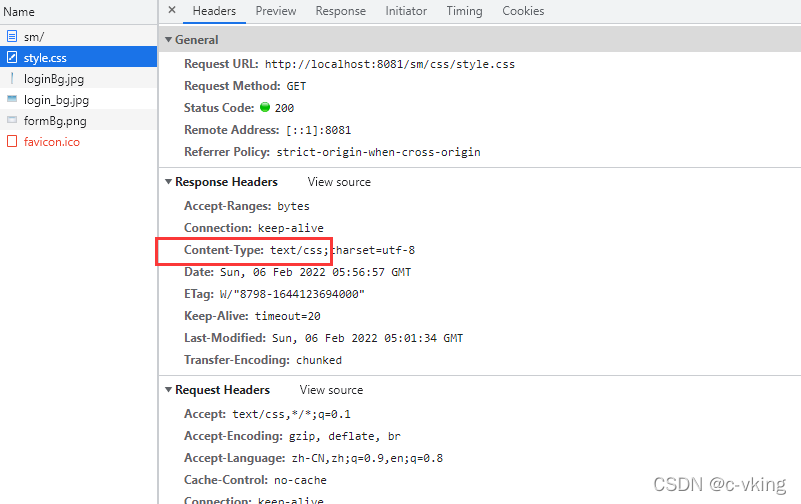Screen dimensions: 801x504
Task: Click the Request Method GET value
Action: pyautogui.click(x=296, y=86)
